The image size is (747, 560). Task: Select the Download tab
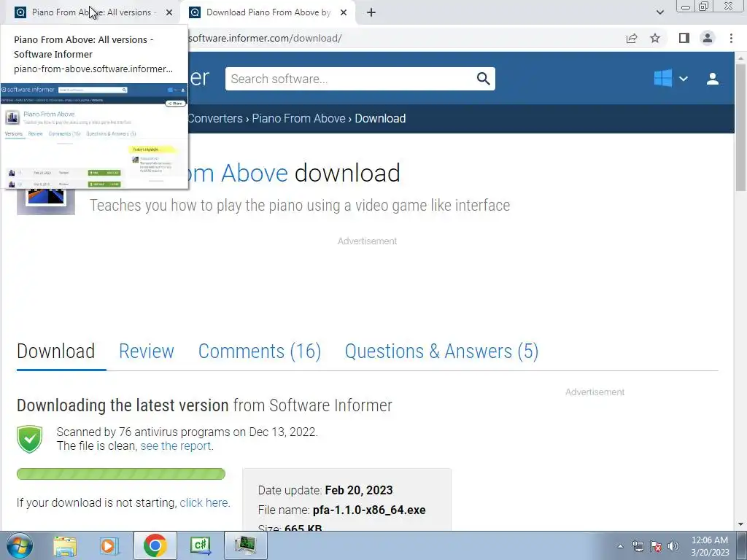(x=55, y=351)
